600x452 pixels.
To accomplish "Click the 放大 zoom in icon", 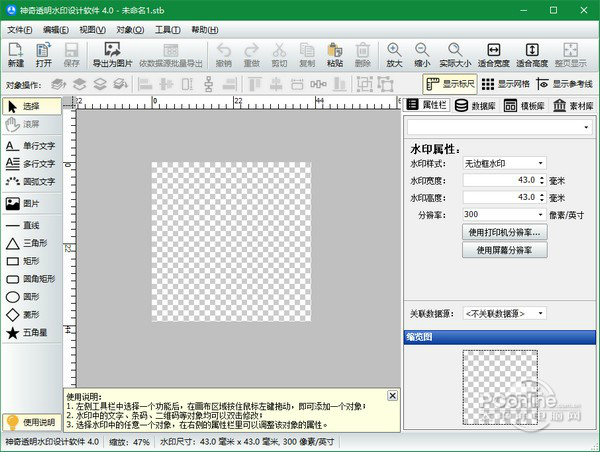I will (395, 55).
